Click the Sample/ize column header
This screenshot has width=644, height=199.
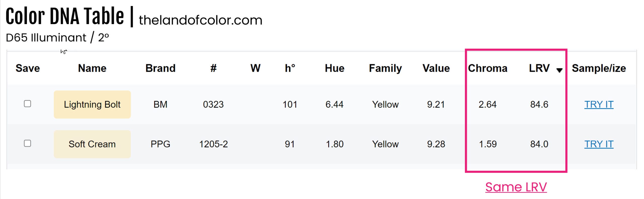[599, 68]
